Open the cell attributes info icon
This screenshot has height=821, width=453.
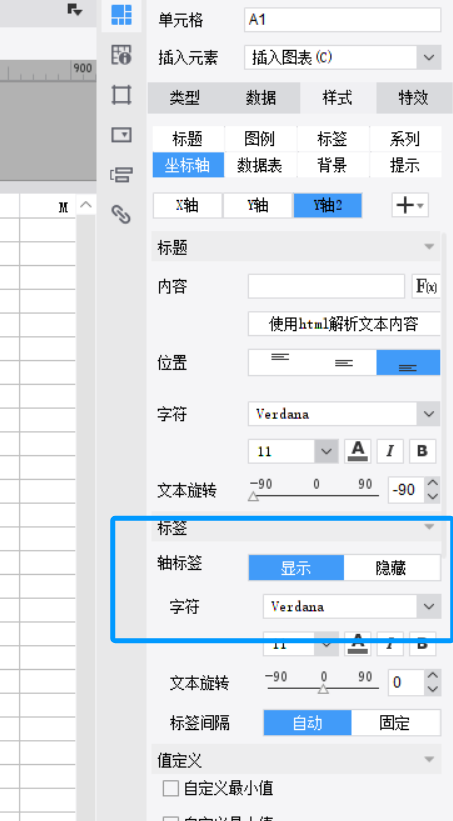[x=121, y=54]
